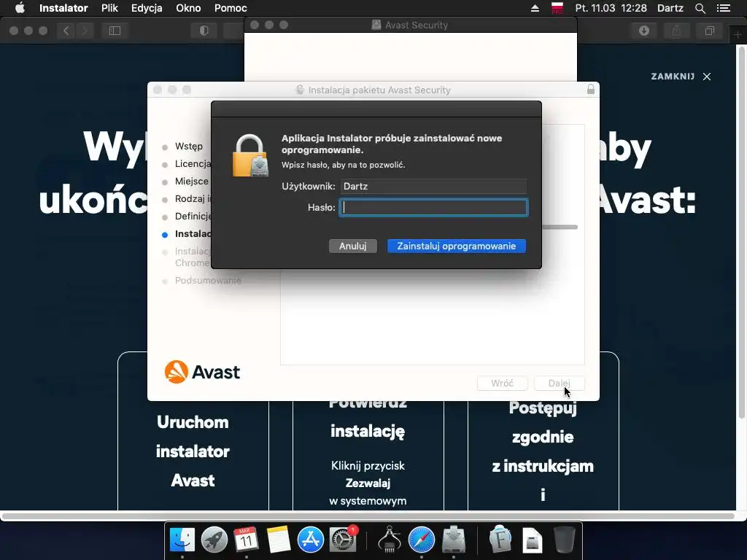The height and width of the screenshot is (560, 747).
Task: Open Notes in the Dock
Action: pyautogui.click(x=278, y=540)
